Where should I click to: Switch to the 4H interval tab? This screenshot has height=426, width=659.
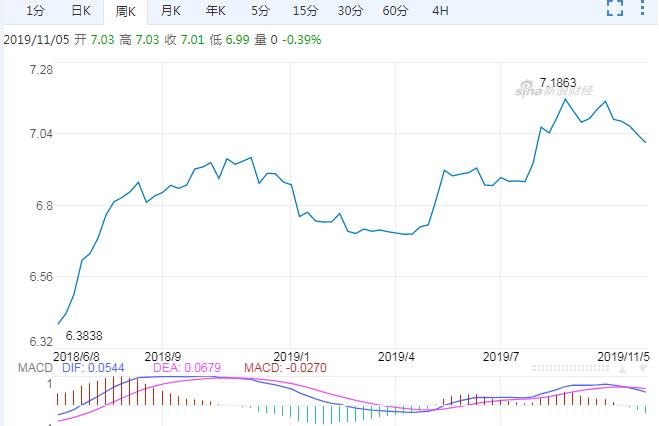440,11
